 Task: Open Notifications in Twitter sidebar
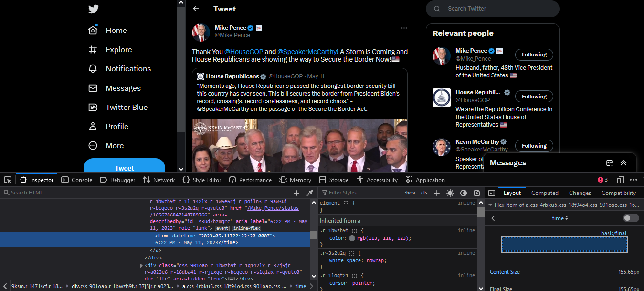(x=120, y=69)
